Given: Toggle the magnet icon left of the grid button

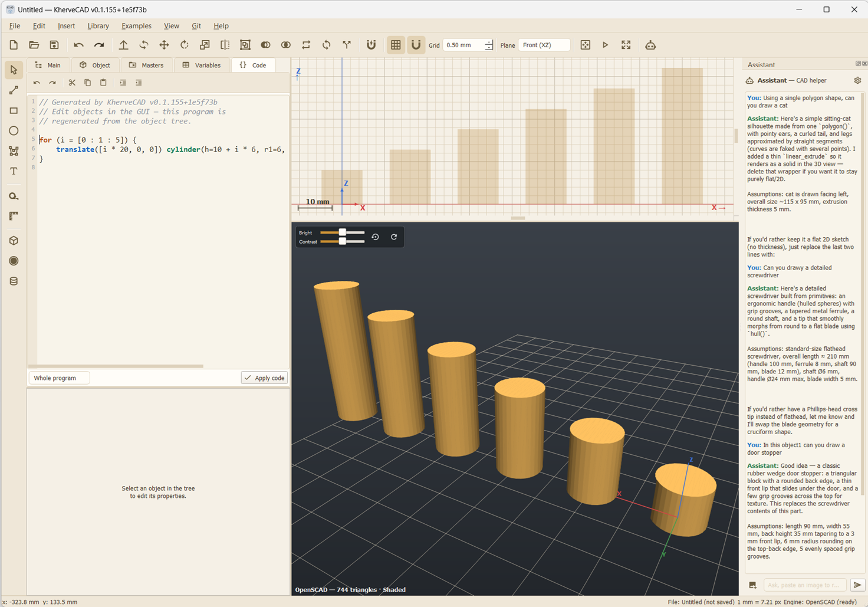Looking at the screenshot, I should point(371,45).
